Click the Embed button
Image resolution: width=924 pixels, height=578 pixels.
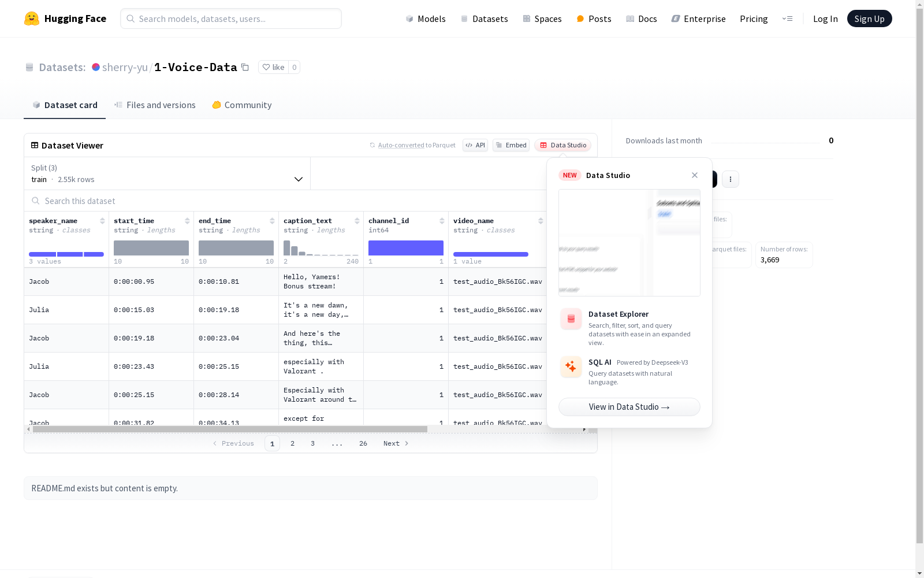point(511,145)
